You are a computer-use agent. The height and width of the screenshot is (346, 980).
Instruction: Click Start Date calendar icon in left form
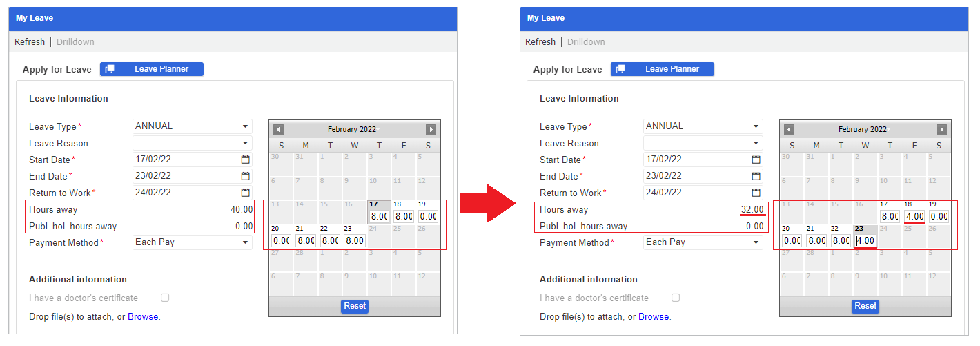(x=245, y=160)
